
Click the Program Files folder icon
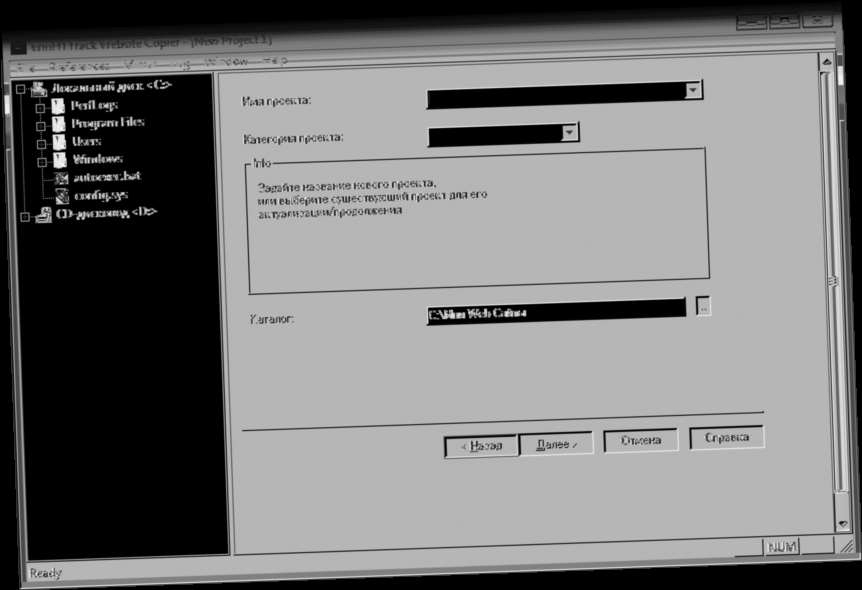coord(58,123)
